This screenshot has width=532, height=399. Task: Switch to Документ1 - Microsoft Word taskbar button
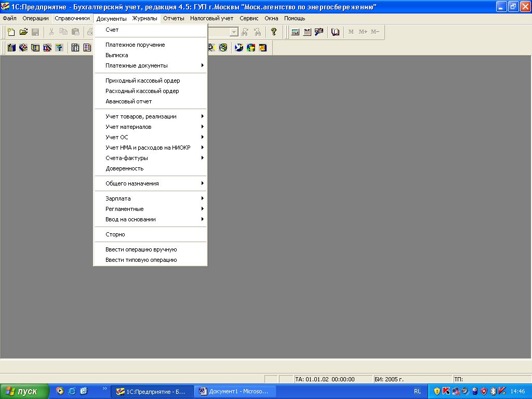[x=235, y=392]
